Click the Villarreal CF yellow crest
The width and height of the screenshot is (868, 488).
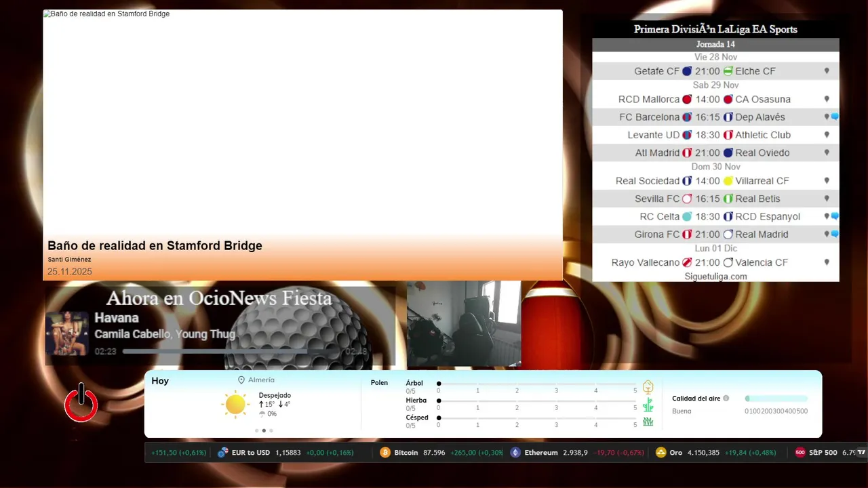click(728, 181)
